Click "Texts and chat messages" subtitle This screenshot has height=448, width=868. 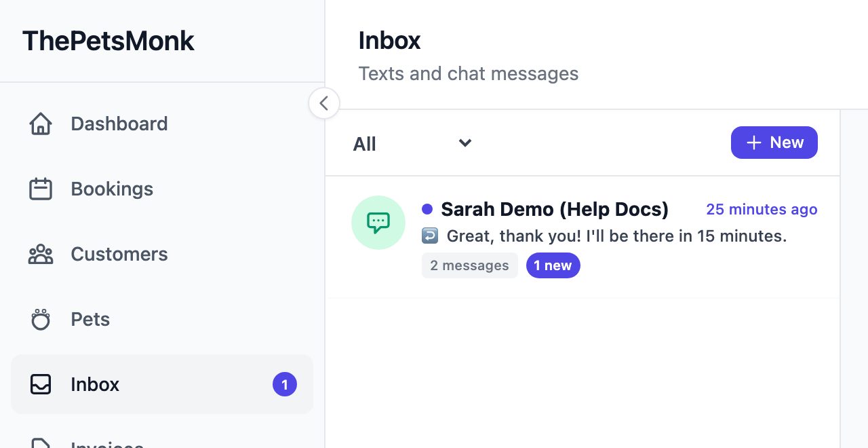click(469, 73)
